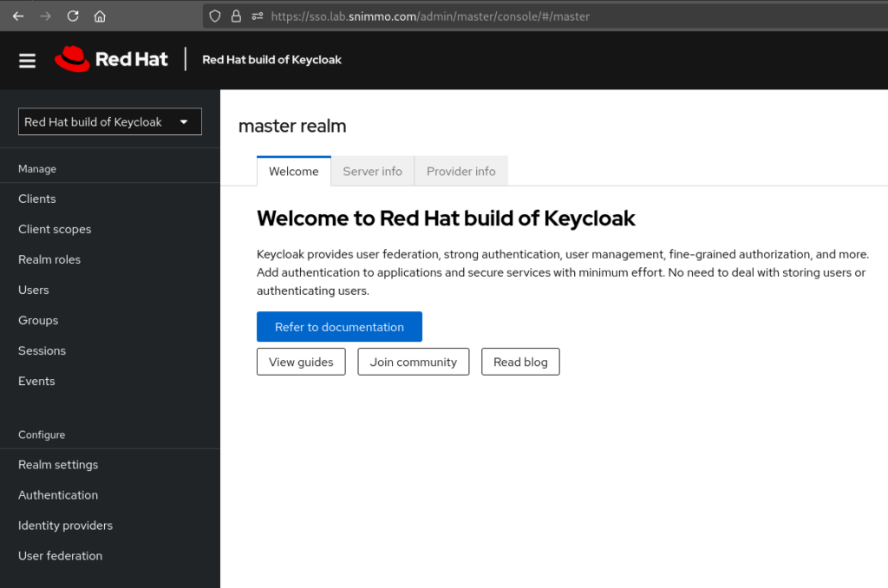This screenshot has height=588, width=888.
Task: Click the View guides button
Action: 301,362
